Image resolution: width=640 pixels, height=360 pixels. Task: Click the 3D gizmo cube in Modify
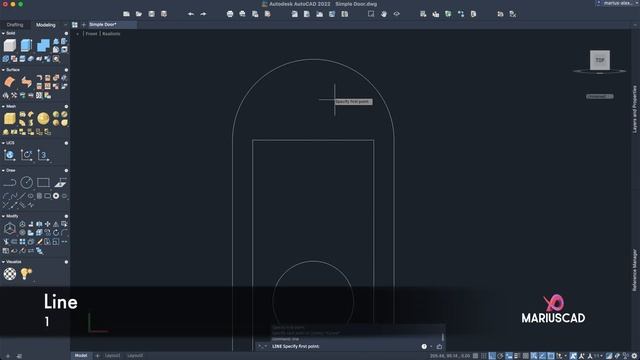(x=10, y=228)
